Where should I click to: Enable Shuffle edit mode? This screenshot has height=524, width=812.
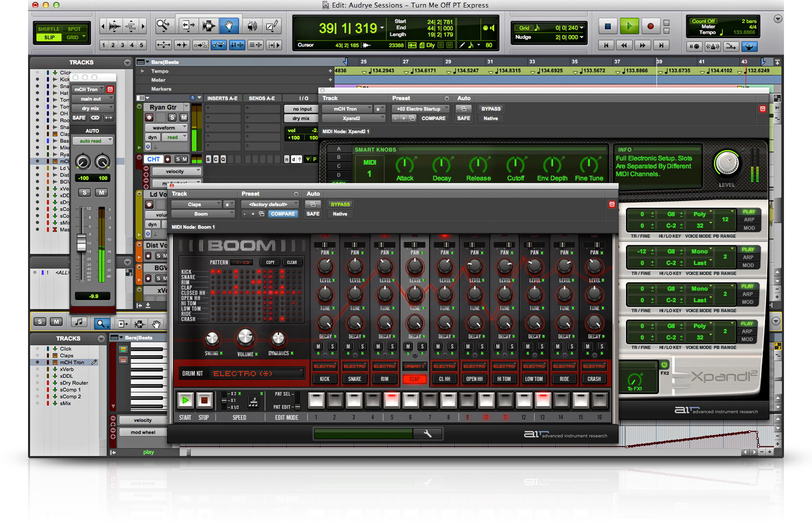coord(49,29)
